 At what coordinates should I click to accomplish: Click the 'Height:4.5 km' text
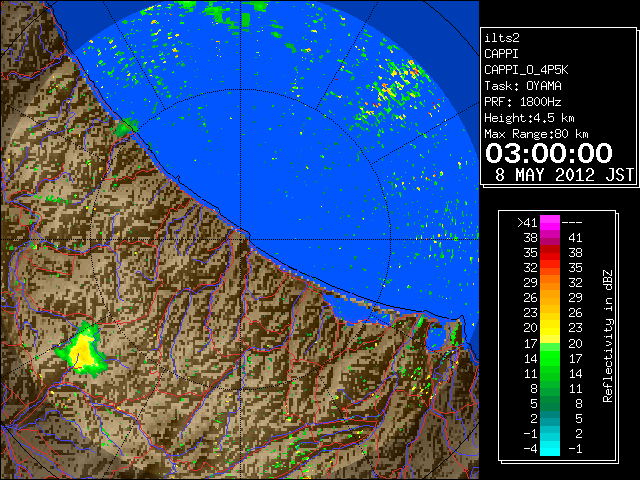point(529,118)
